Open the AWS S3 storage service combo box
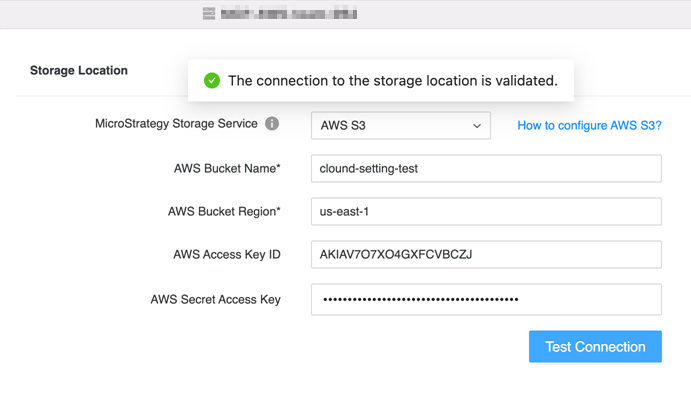This screenshot has width=691, height=393. [401, 126]
